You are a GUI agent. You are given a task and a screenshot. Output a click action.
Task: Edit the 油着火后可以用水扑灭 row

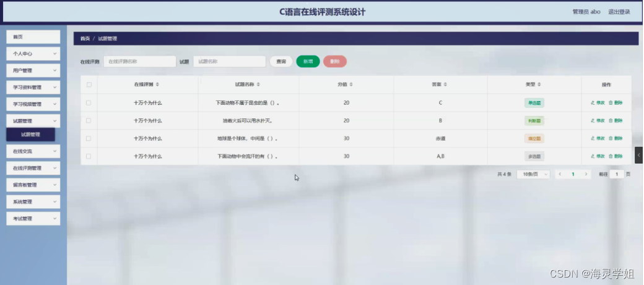[x=598, y=121]
